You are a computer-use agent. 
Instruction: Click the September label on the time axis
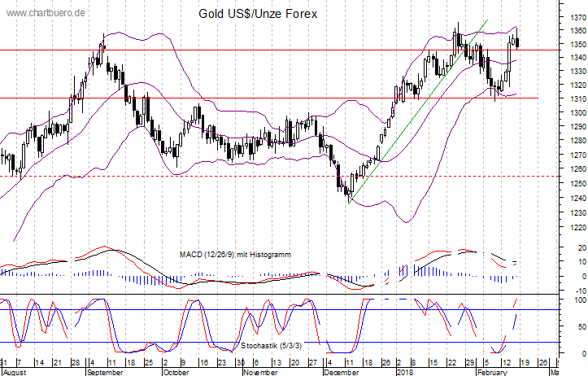tap(104, 371)
